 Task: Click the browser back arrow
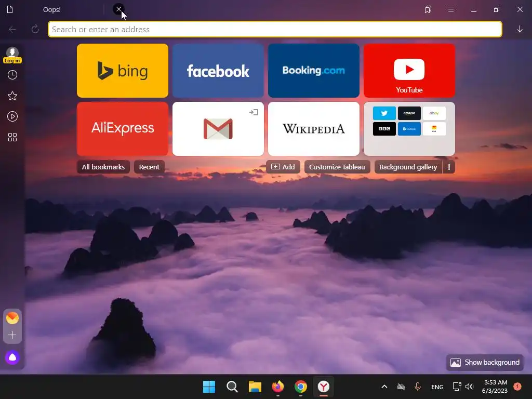click(x=12, y=30)
